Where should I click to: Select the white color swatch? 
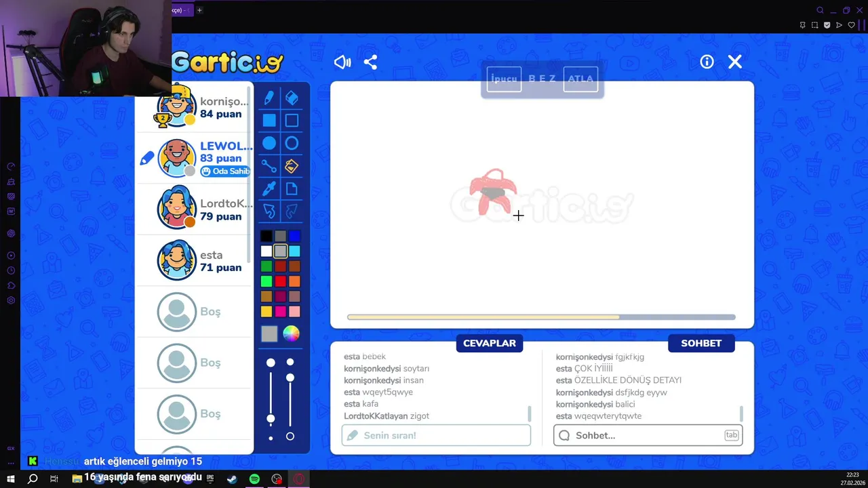(x=267, y=251)
